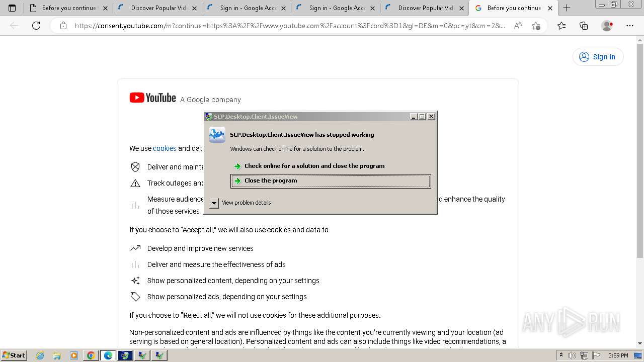Viewport: 644px width, 362px height.
Task: Open the volume speaker tray icon
Action: [x=572, y=355]
